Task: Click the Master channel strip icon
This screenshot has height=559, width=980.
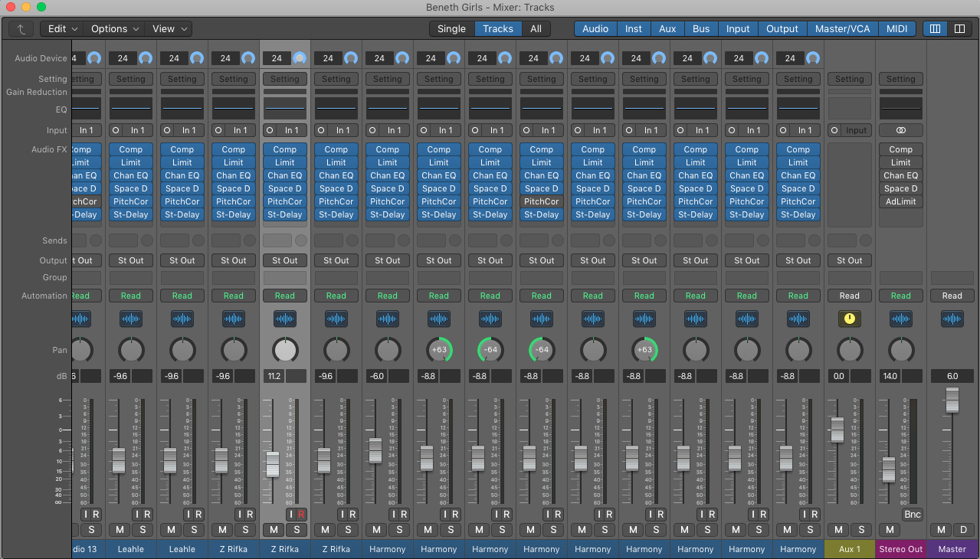Action: 952,319
